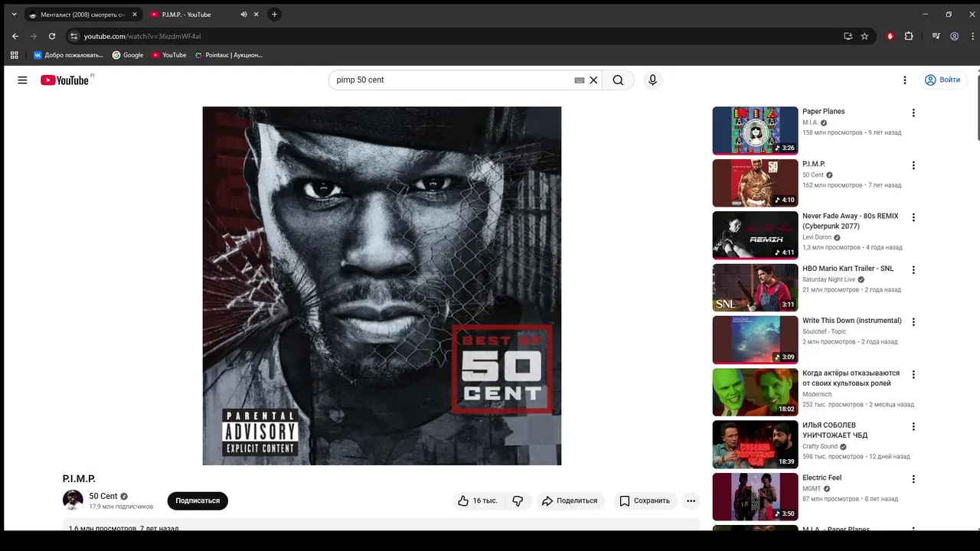The width and height of the screenshot is (980, 551).
Task: Dislike the video with thumbs-down
Action: 518,500
